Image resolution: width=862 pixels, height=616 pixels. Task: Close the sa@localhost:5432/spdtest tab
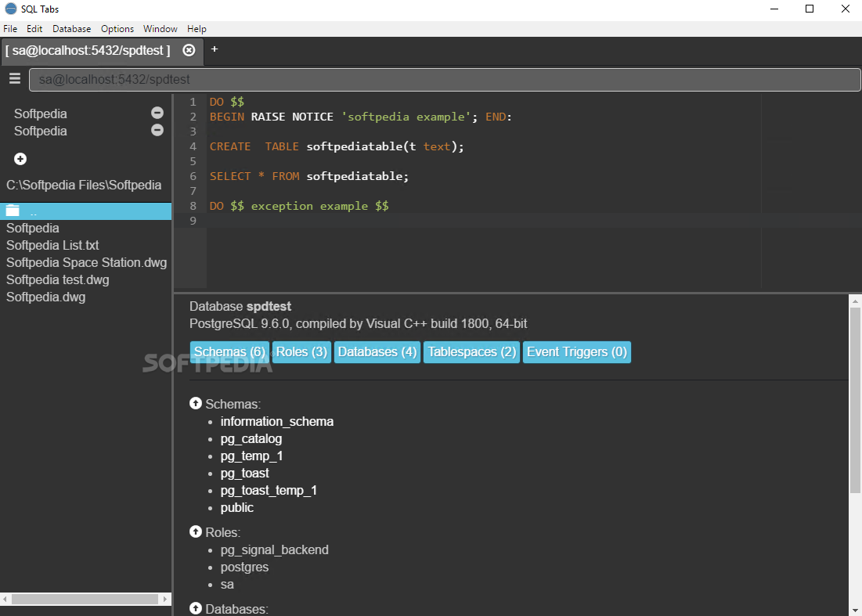tap(189, 50)
